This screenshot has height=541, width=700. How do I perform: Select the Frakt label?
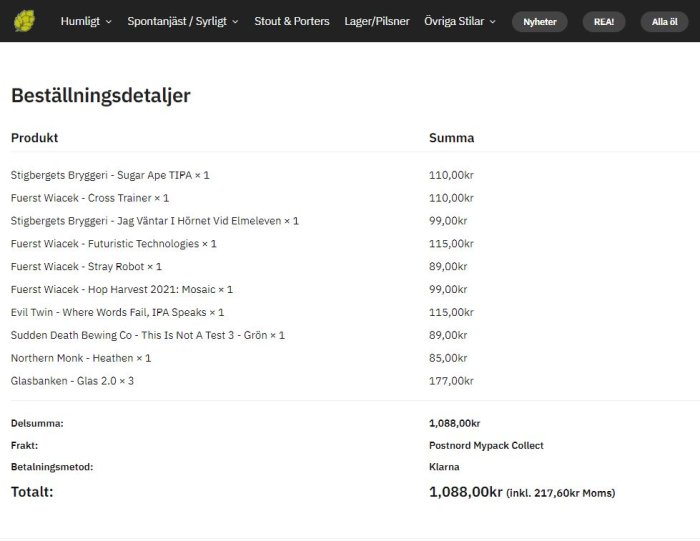(24, 445)
